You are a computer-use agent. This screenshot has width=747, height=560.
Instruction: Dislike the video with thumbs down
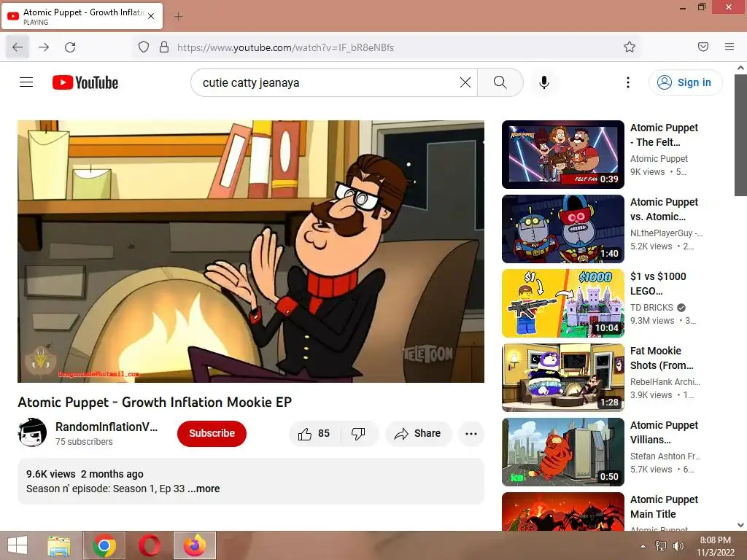point(358,434)
